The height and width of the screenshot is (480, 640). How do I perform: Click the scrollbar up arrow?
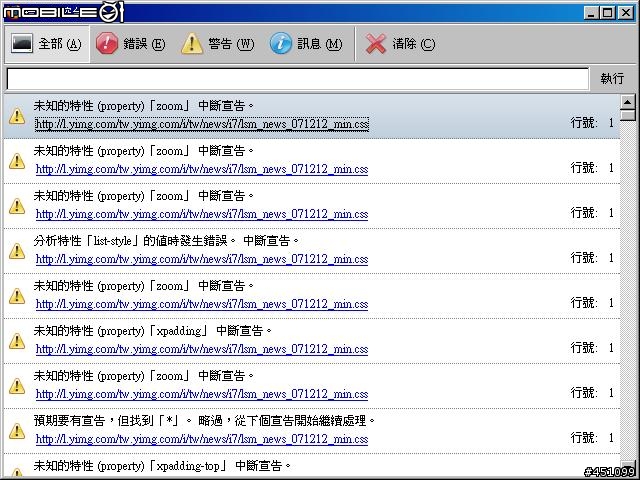(x=627, y=102)
